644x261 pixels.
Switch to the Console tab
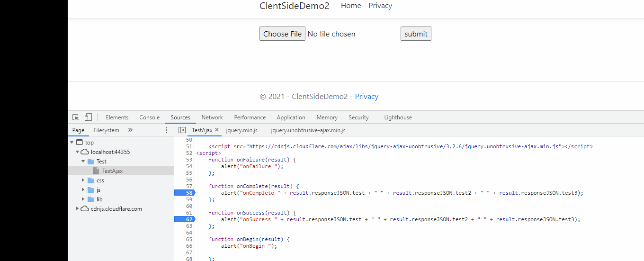point(149,117)
